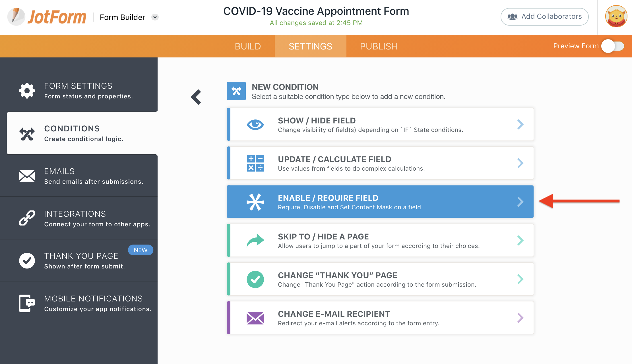632x364 pixels.
Task: Click the Thank You Page checkmark icon
Action: click(x=27, y=260)
